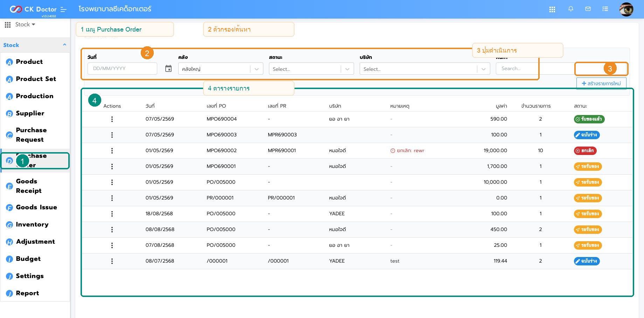This screenshot has height=318, width=644.
Task: Open the Report menu item
Action: tap(27, 293)
